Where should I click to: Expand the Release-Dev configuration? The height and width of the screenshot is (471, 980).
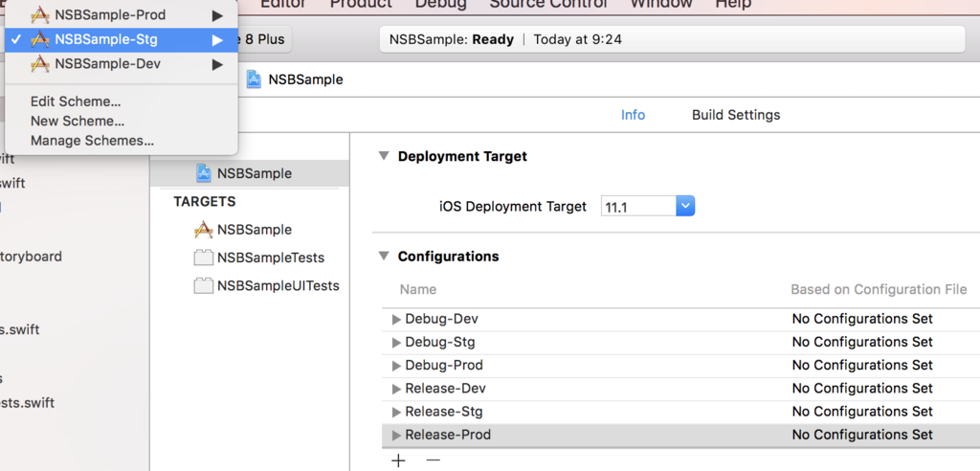tap(395, 389)
